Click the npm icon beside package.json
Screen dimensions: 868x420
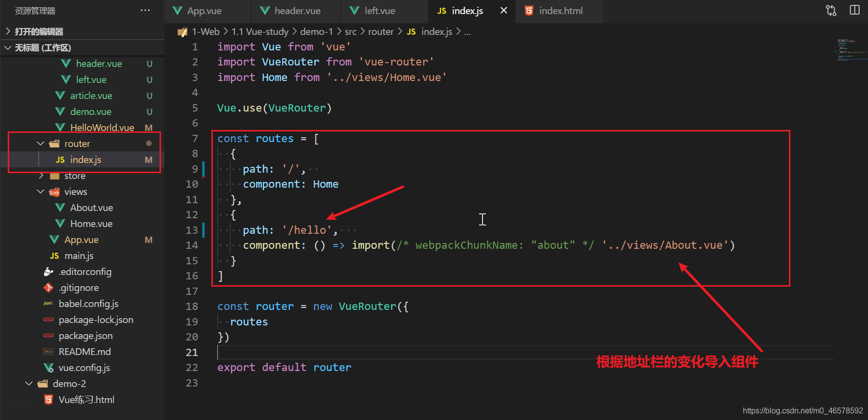(48, 336)
